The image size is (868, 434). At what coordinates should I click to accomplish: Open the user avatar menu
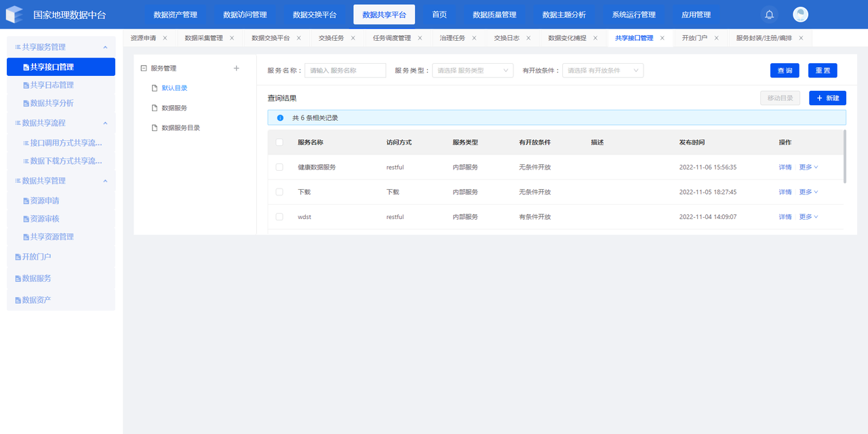pos(800,15)
